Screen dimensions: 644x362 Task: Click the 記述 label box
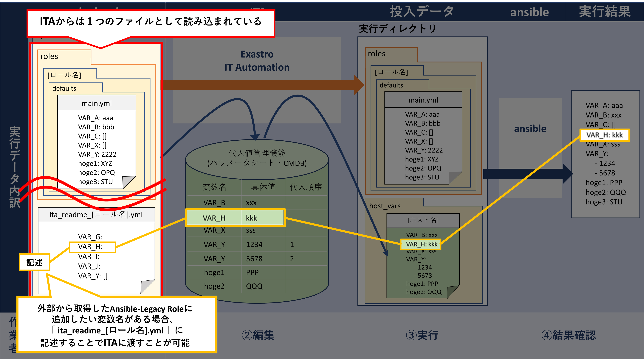click(35, 262)
